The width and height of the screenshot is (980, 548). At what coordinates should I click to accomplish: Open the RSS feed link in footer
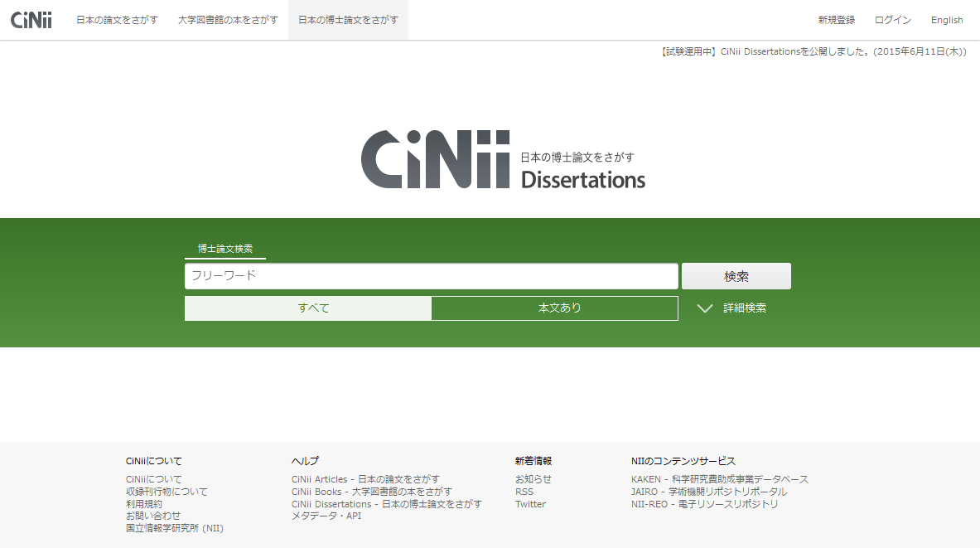coord(524,492)
